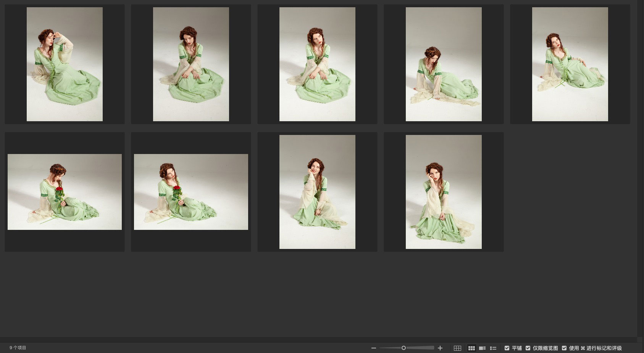Screen dimensions: 644x353
Task: Click the thumbnail size slider handle
Action: tap(404, 348)
